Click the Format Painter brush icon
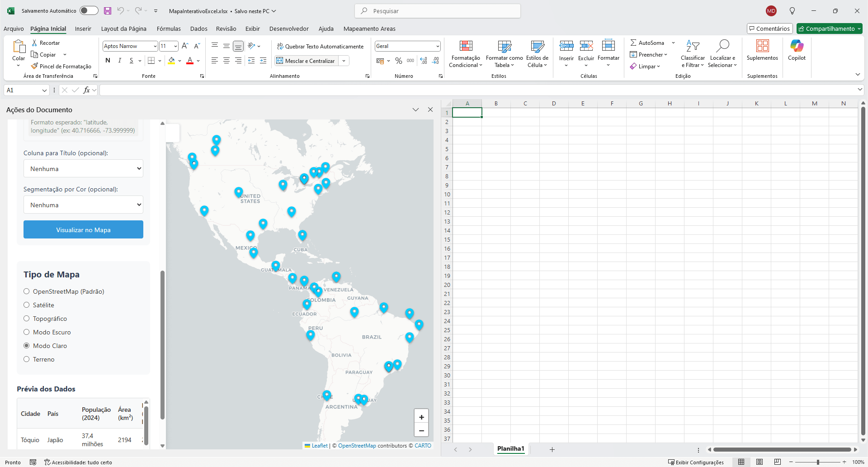Screen dimensions: 868x467 [x=34, y=66]
